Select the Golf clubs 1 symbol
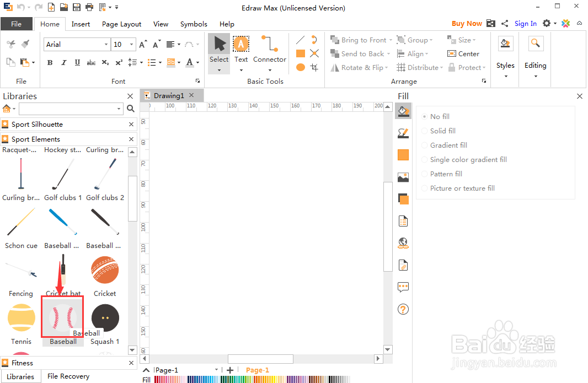Screen dimensions: 588x383 (x=63, y=174)
